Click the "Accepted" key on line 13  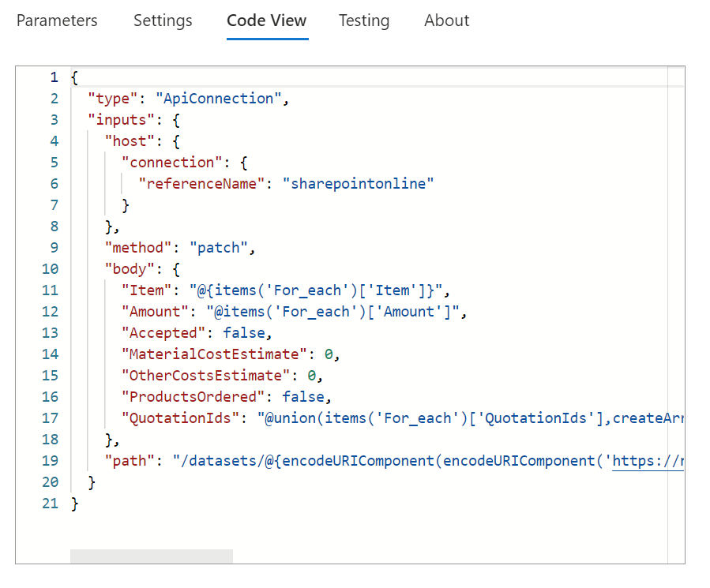(163, 333)
